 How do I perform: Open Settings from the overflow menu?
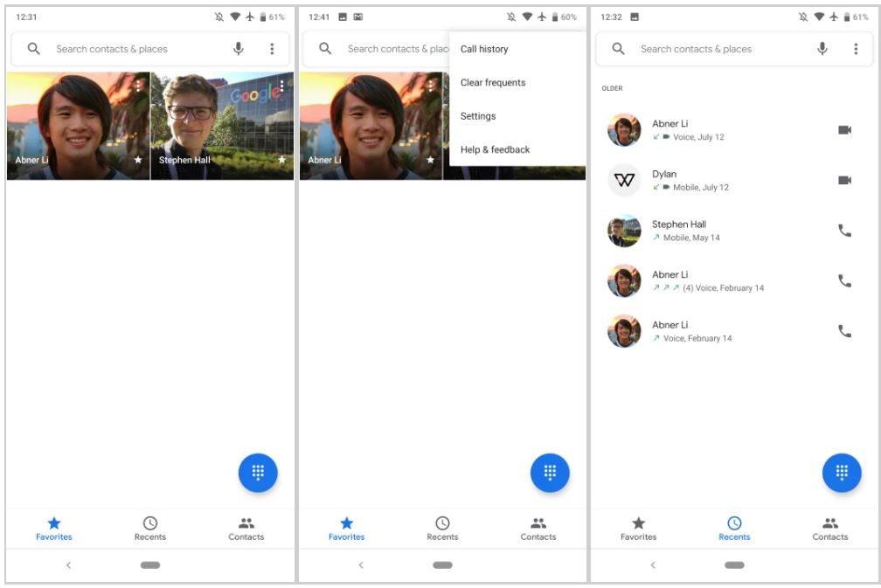pyautogui.click(x=478, y=116)
